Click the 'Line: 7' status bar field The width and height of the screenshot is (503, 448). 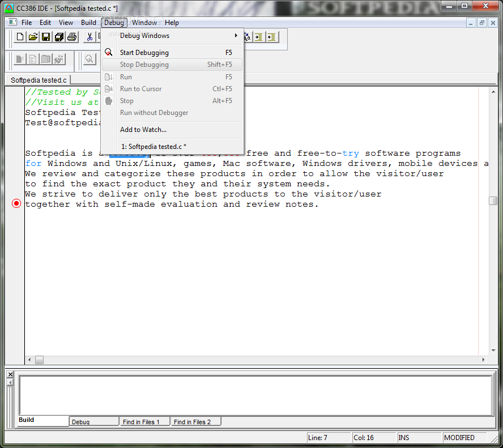pos(329,437)
